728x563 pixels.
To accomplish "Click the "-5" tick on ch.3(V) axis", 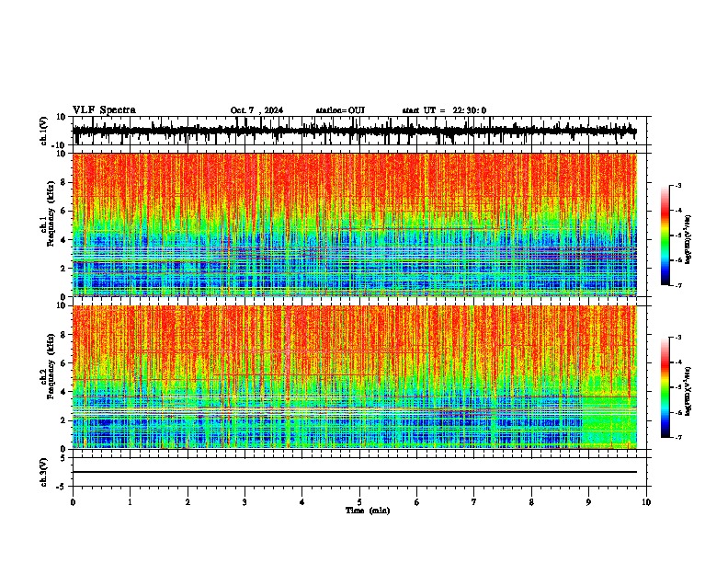I will click(62, 487).
